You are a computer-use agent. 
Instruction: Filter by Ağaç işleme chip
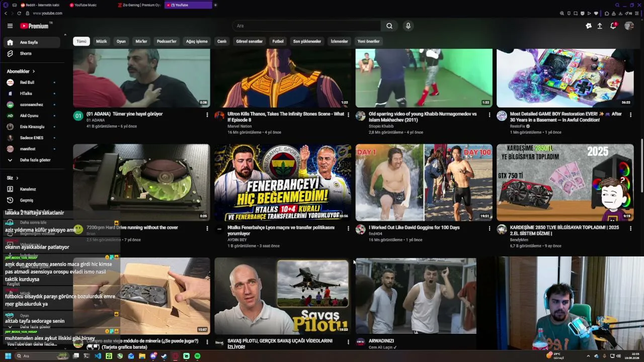pos(197,41)
